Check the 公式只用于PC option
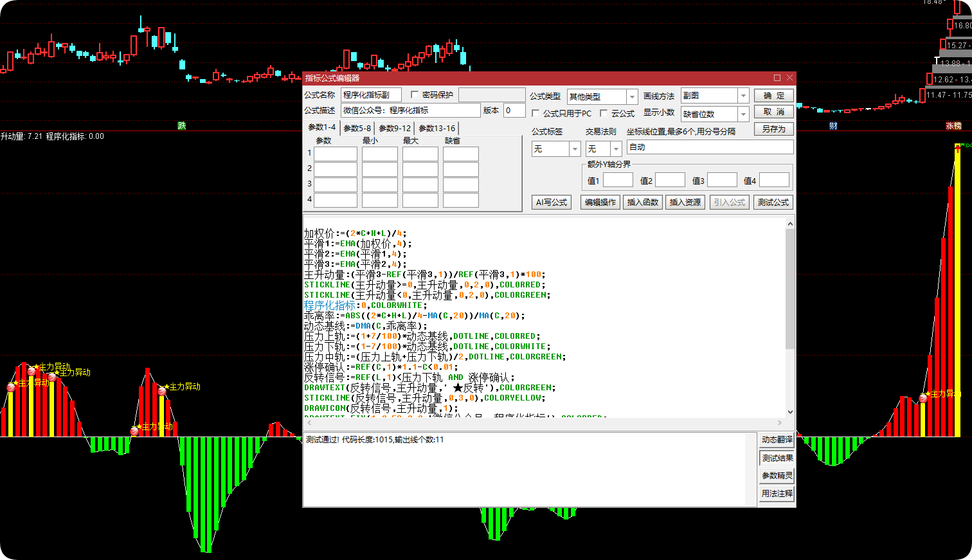This screenshot has height=560, width=972. coord(535,113)
